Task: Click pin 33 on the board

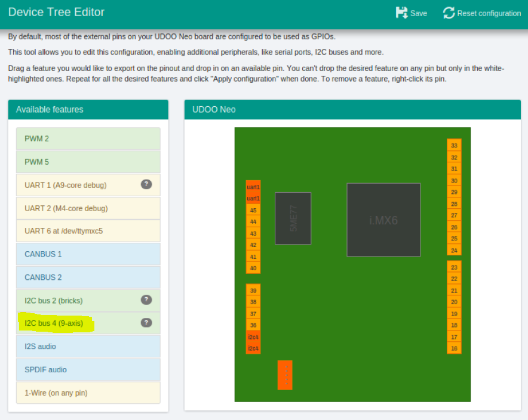Action: pyautogui.click(x=455, y=145)
